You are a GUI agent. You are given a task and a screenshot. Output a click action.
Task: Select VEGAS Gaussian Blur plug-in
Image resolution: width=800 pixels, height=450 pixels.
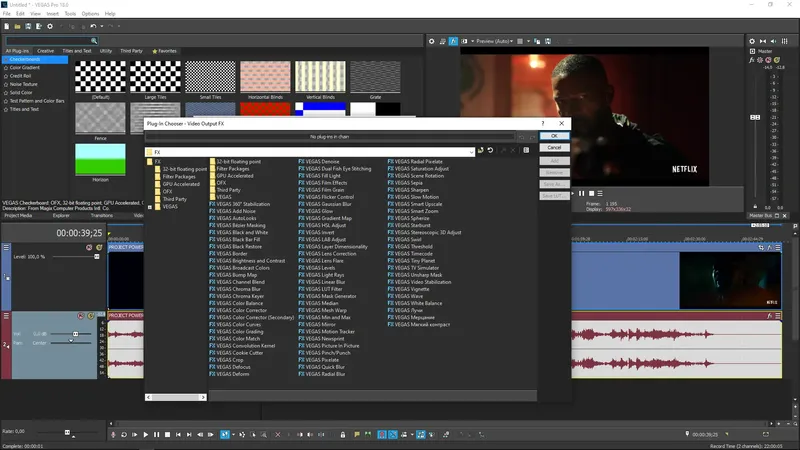[x=329, y=204]
